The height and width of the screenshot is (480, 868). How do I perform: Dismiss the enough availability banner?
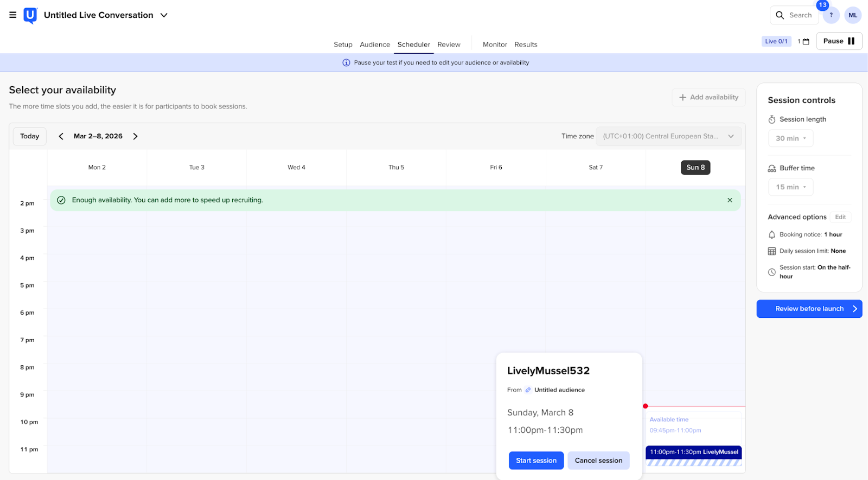tap(730, 200)
